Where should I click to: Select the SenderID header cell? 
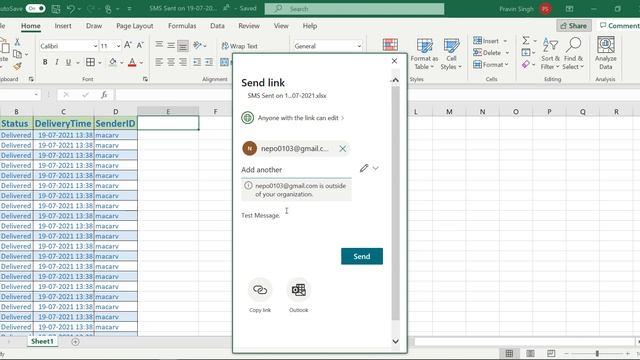(x=116, y=123)
